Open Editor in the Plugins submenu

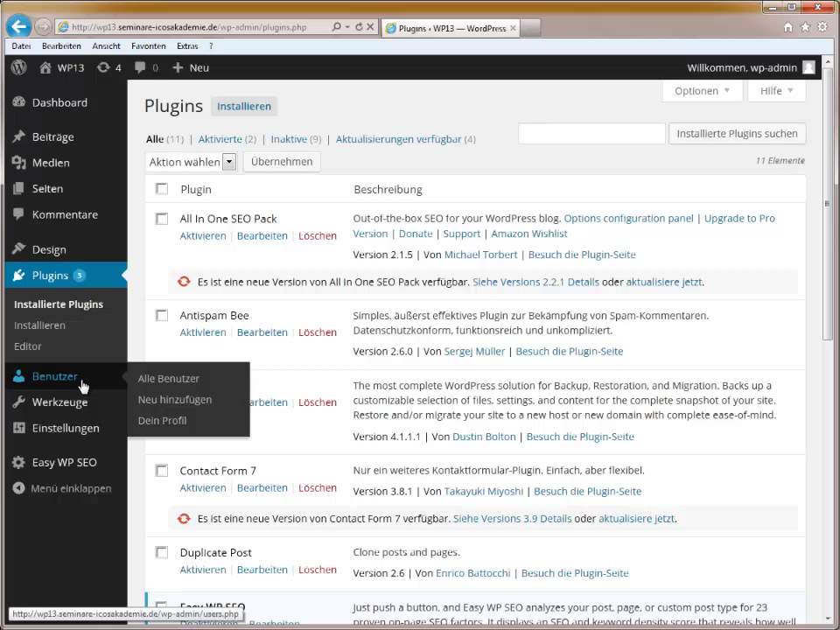28,346
